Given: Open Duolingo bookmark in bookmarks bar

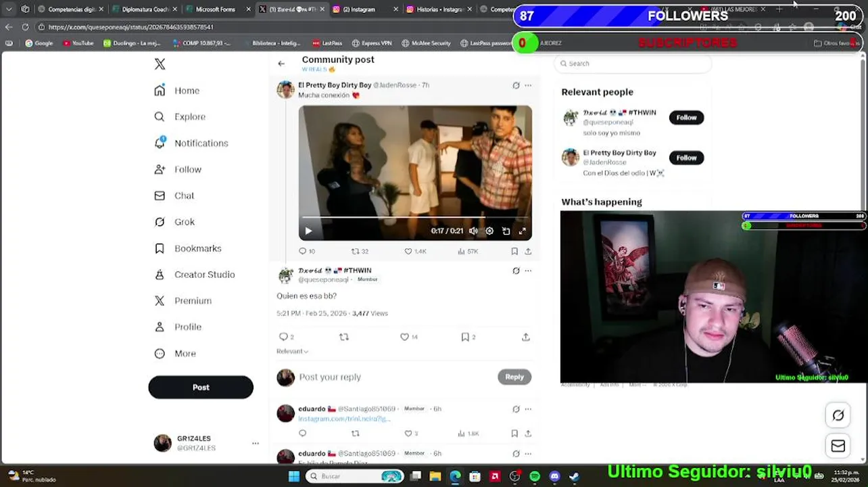Looking at the screenshot, I should point(132,43).
